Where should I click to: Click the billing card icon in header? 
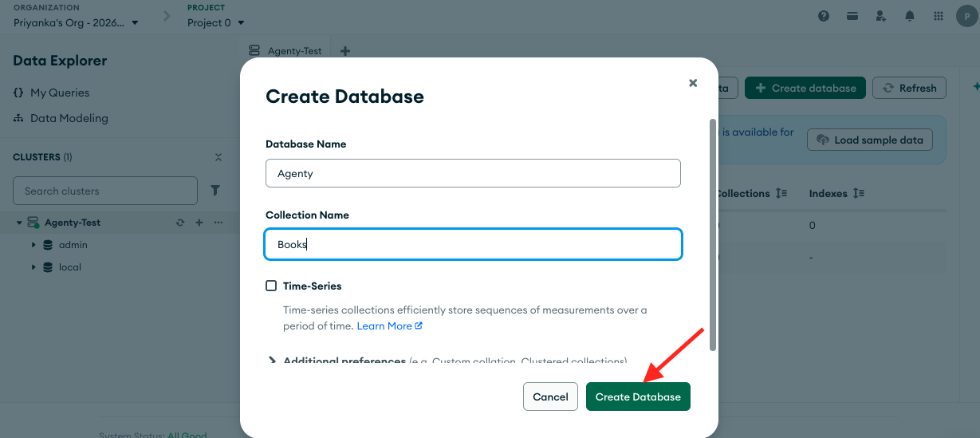tap(852, 16)
